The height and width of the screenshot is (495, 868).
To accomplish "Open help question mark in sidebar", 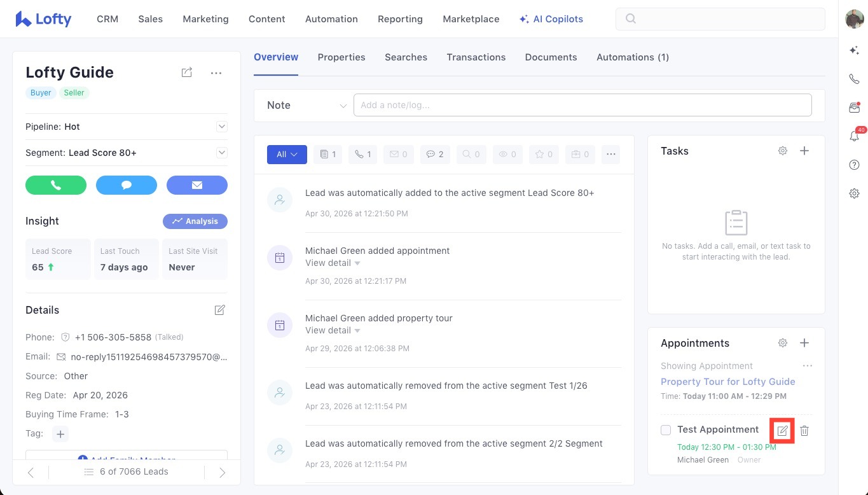I will click(854, 165).
